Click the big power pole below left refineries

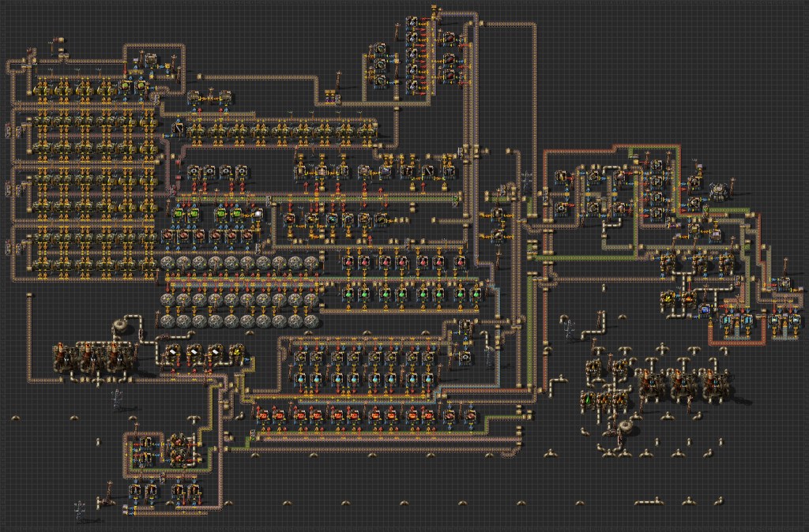tap(118, 398)
